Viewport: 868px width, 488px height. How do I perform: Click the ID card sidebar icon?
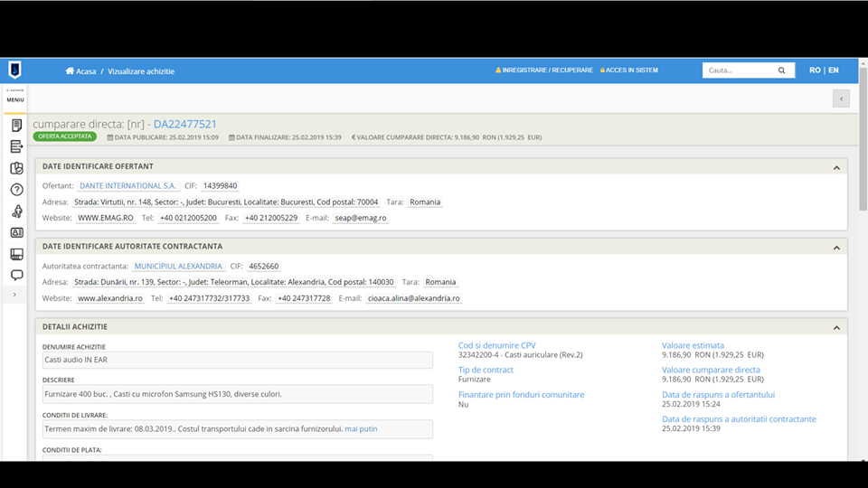tap(16, 232)
